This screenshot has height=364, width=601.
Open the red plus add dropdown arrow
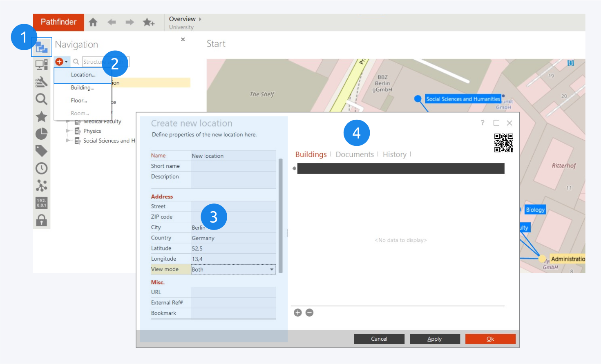[x=66, y=62]
